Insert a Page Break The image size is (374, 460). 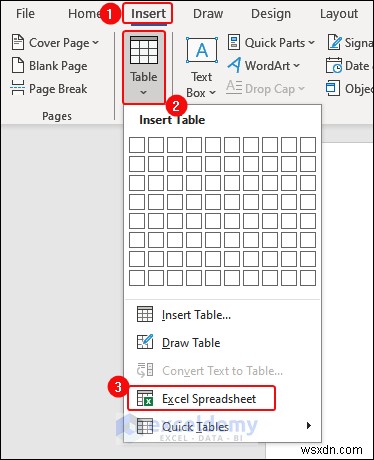click(49, 89)
